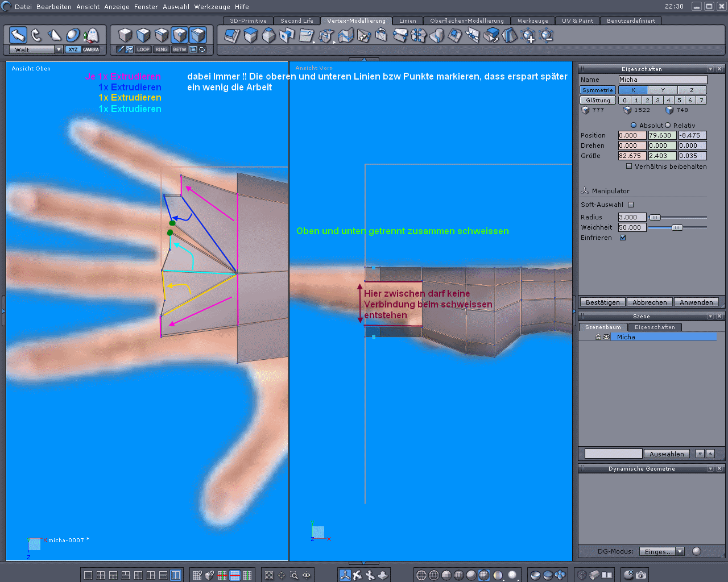Switch to plain-cube object selection mode
Viewport: 728px width, 582px height.
click(125, 35)
